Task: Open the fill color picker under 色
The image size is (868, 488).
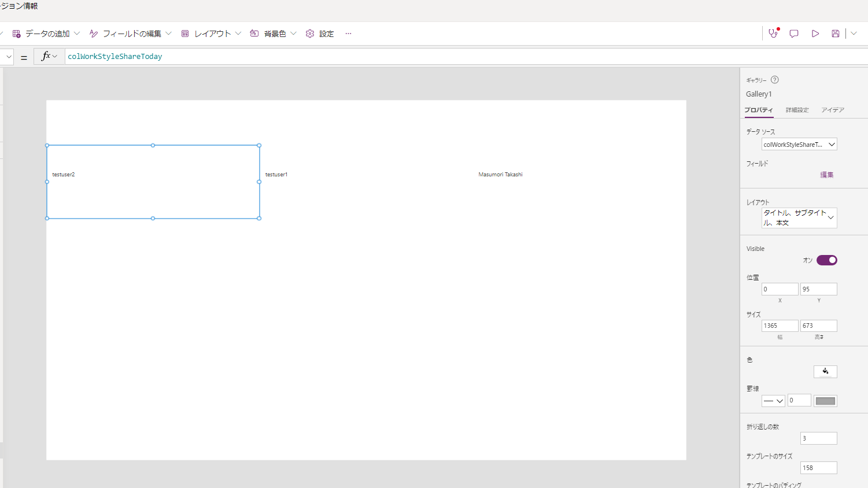Action: 825,371
